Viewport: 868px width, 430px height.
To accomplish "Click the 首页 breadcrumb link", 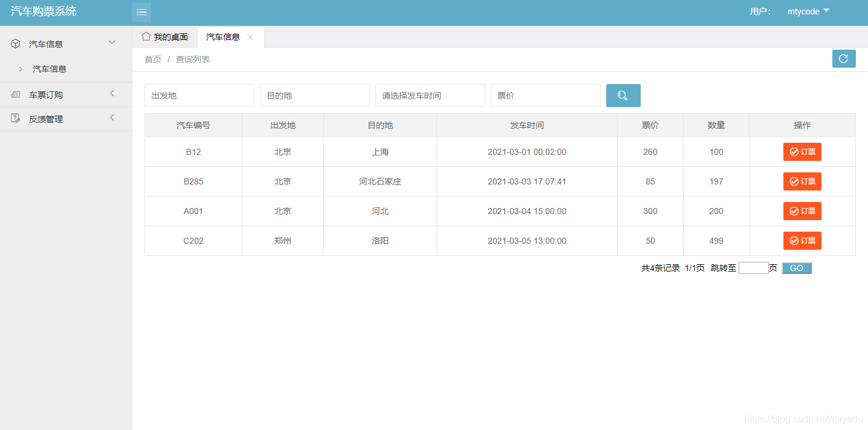I will click(153, 59).
